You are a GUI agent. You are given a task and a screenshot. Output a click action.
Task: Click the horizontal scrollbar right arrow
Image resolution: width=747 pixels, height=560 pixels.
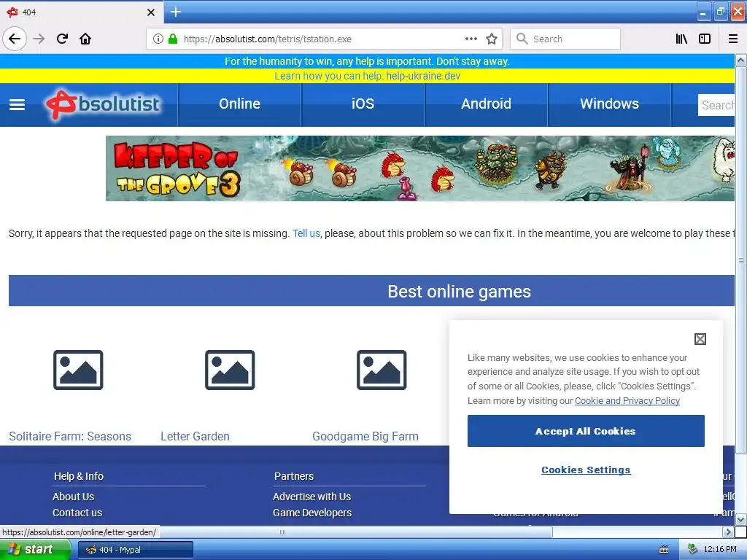point(728,532)
